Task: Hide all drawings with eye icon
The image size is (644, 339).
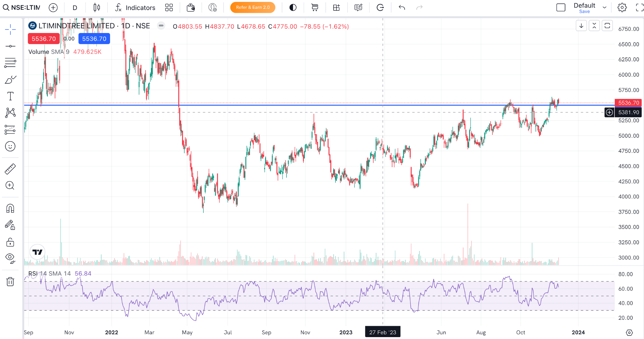Action: click(10, 258)
